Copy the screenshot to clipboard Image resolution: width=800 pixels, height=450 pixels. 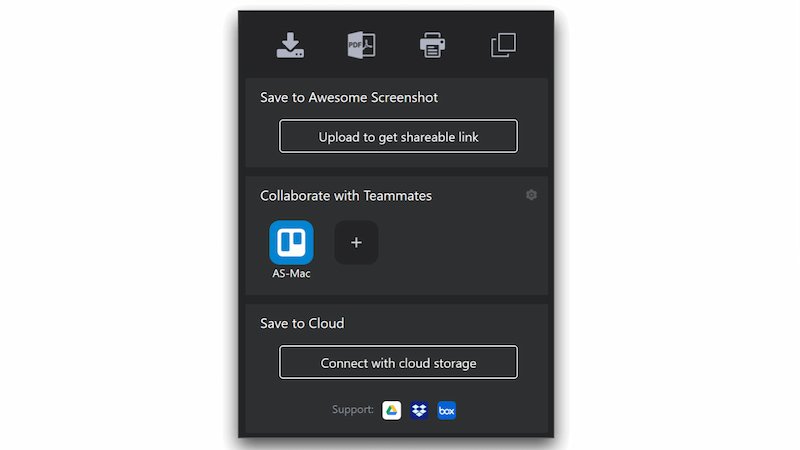pyautogui.click(x=503, y=45)
